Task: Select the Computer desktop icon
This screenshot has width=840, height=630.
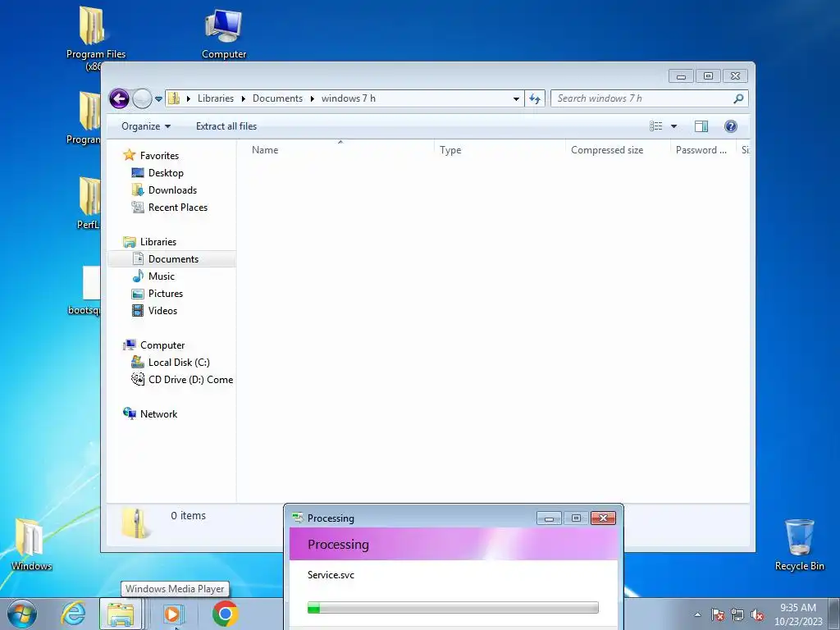Action: pyautogui.click(x=224, y=34)
